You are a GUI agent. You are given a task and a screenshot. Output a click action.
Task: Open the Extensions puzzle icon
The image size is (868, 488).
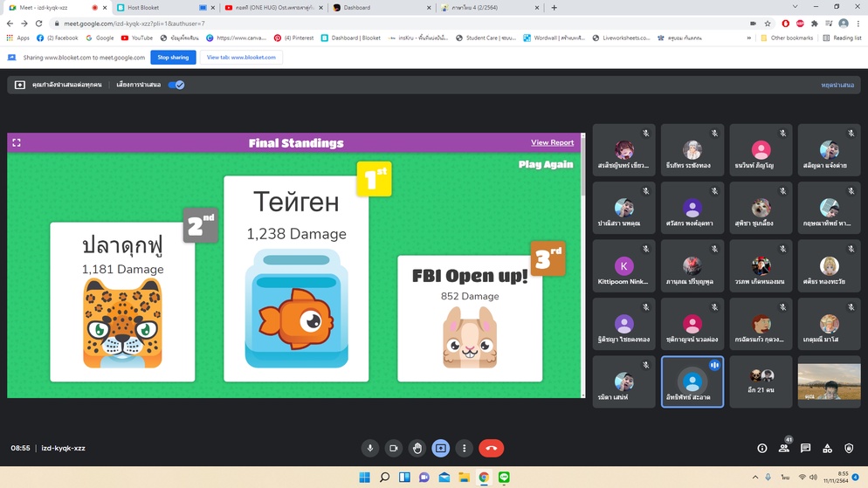point(815,24)
